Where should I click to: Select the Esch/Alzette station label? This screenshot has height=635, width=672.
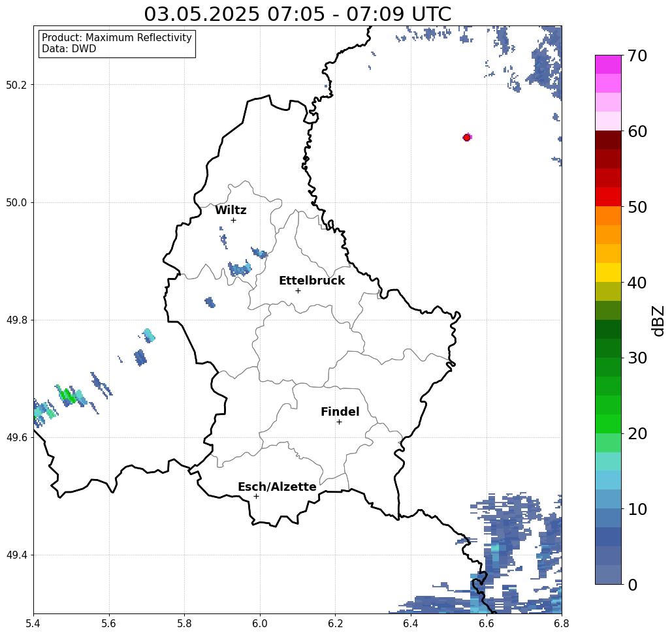point(277,487)
